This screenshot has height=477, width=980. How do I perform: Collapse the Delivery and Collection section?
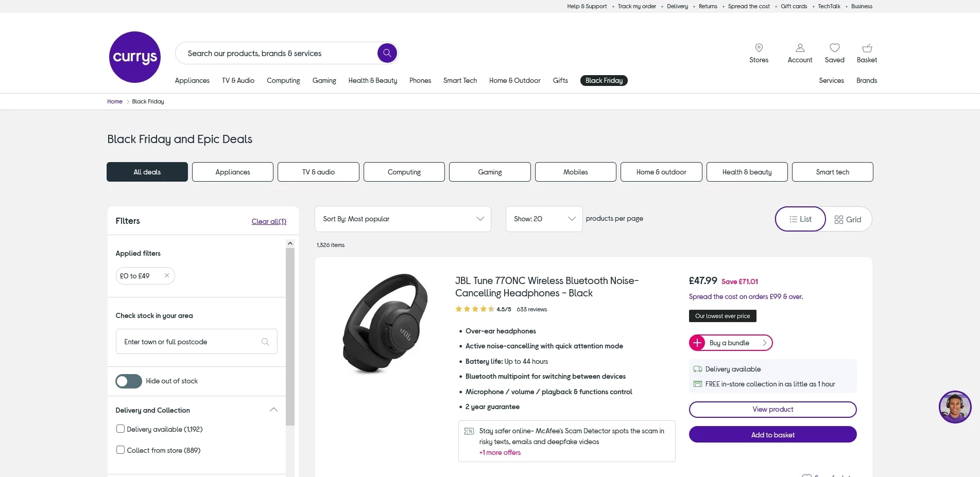[x=273, y=410]
